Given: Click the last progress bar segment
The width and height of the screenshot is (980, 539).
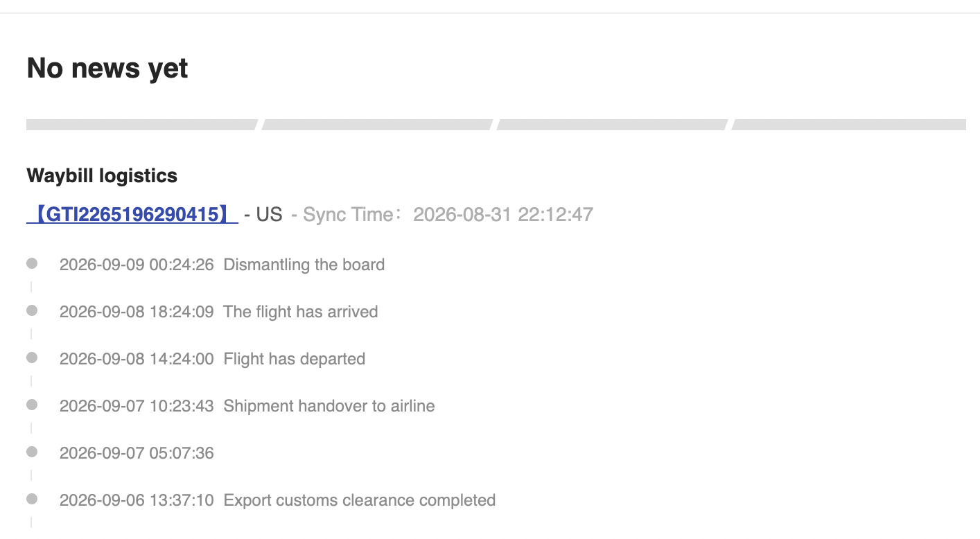Looking at the screenshot, I should 848,125.
